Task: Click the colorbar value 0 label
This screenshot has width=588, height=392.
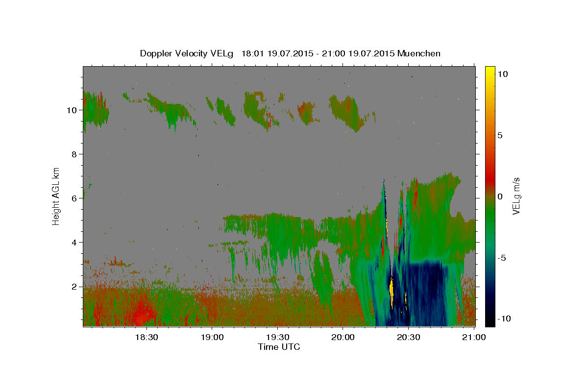Action: [x=500, y=196]
